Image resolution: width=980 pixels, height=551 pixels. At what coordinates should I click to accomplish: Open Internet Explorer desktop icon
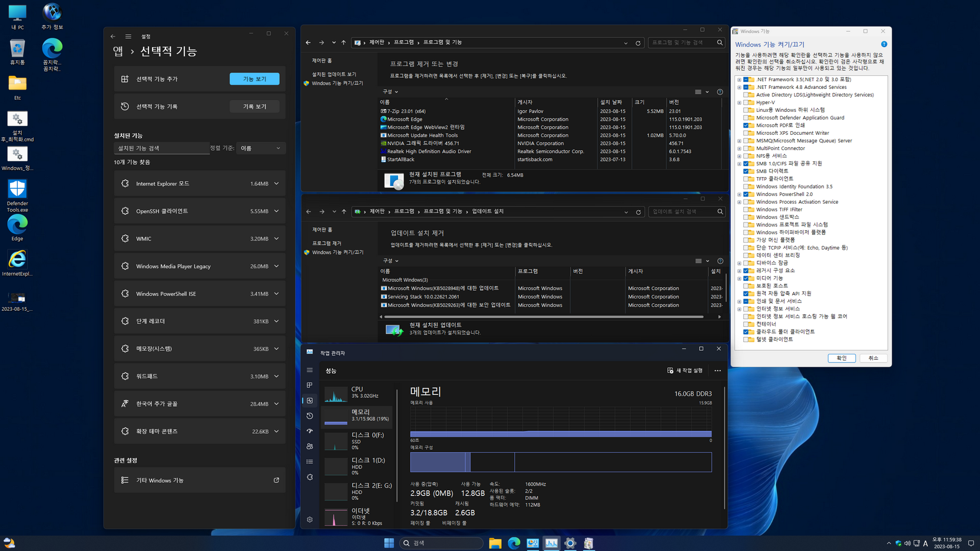[17, 263]
